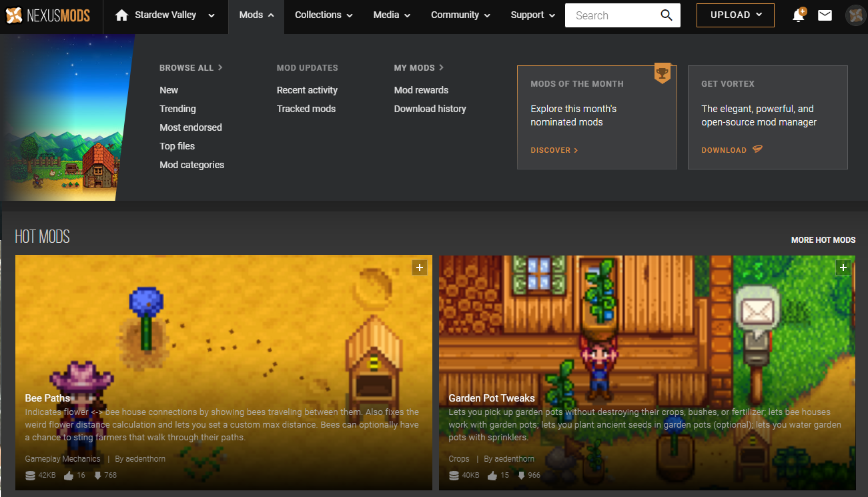Select Top files
This screenshot has width=868, height=497.
[x=177, y=146]
